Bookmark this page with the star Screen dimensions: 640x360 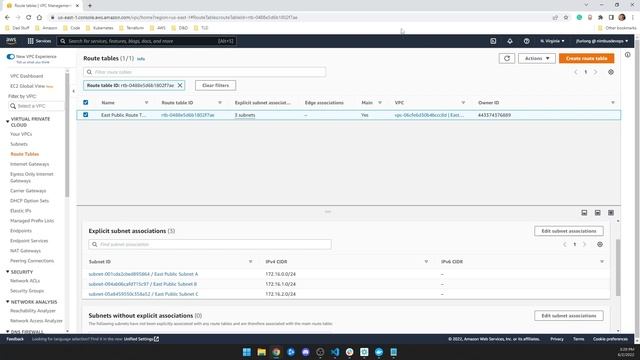coord(566,18)
